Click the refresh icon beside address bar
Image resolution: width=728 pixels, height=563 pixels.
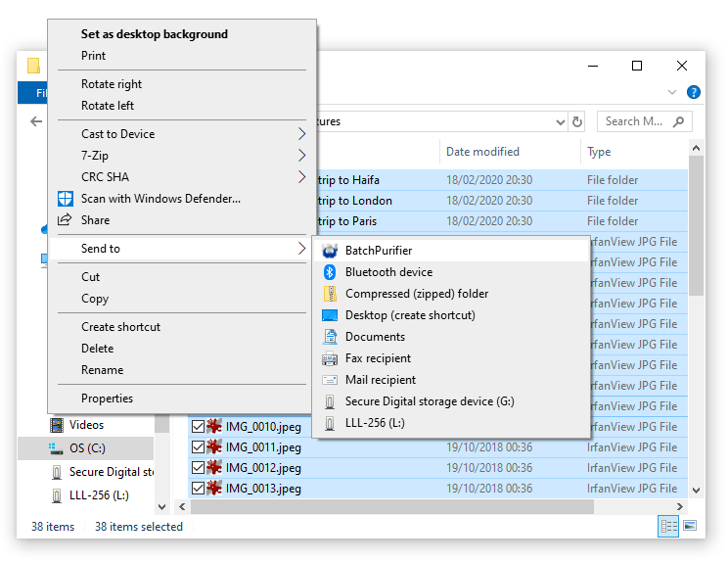tap(576, 121)
